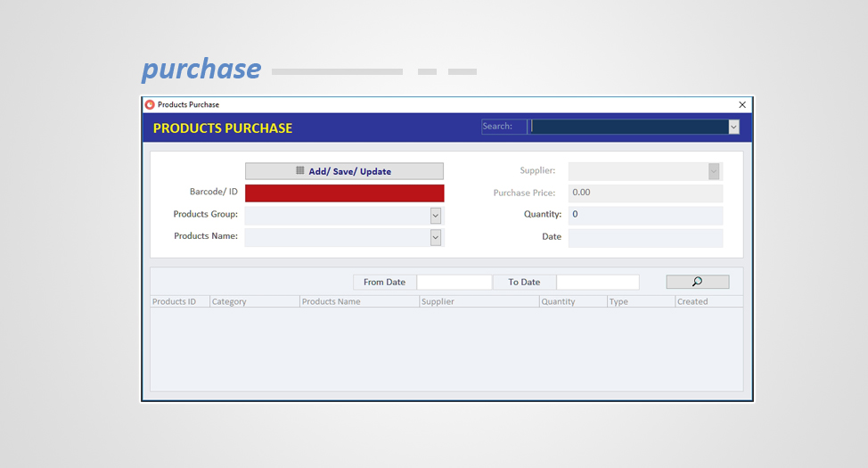Click the Search: label
The width and height of the screenshot is (868, 468).
point(497,127)
